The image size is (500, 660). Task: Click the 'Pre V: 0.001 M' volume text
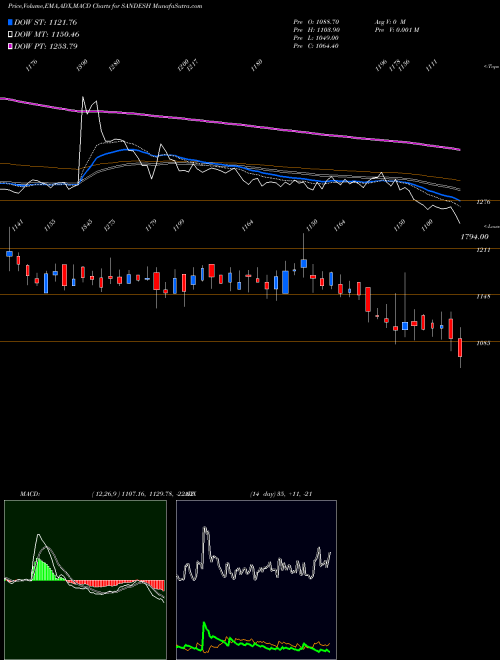[x=396, y=30]
